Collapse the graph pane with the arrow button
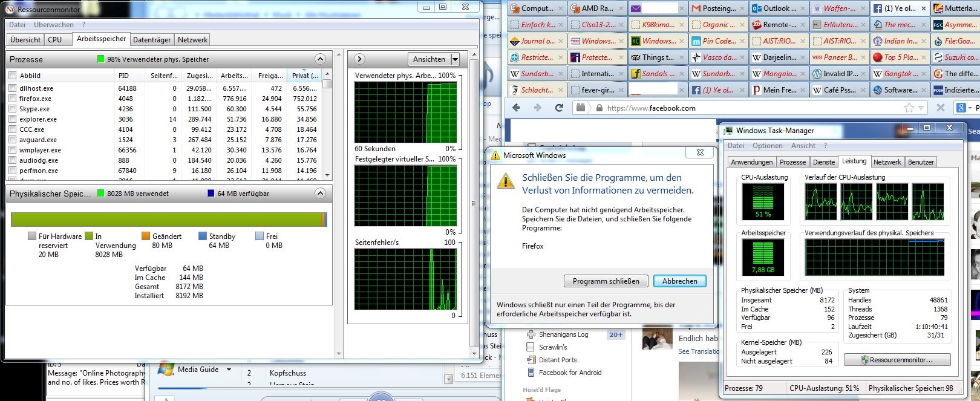Image resolution: width=980 pixels, height=401 pixels. (359, 59)
